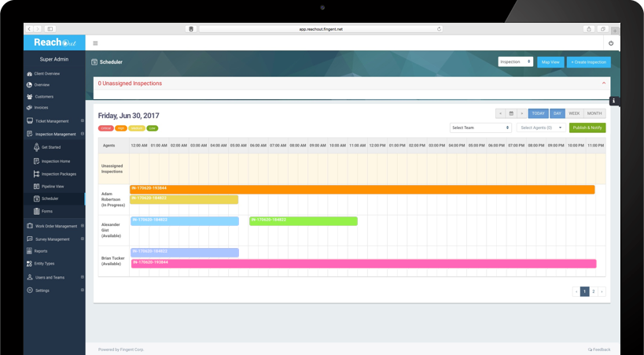Image resolution: width=644 pixels, height=355 pixels.
Task: Go back with browser back arrow
Action: pos(29,29)
